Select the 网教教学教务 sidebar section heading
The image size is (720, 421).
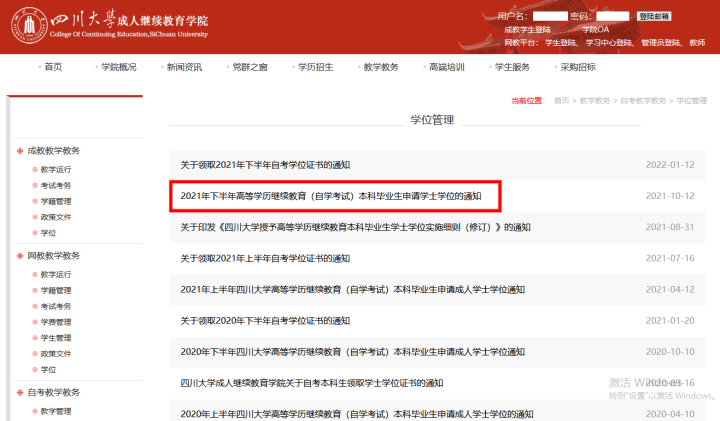(54, 256)
